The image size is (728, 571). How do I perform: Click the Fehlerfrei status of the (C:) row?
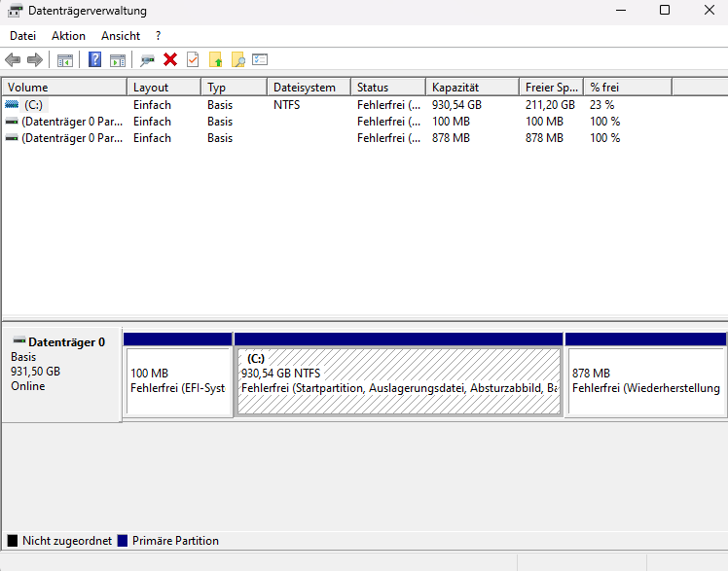point(388,105)
